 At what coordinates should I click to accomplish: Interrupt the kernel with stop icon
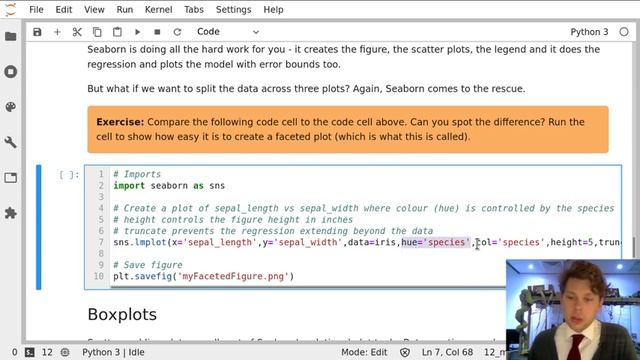(157, 32)
